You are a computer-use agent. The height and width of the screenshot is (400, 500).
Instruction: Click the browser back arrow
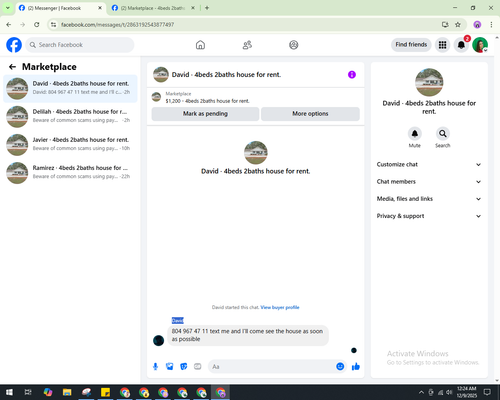[x=9, y=25]
